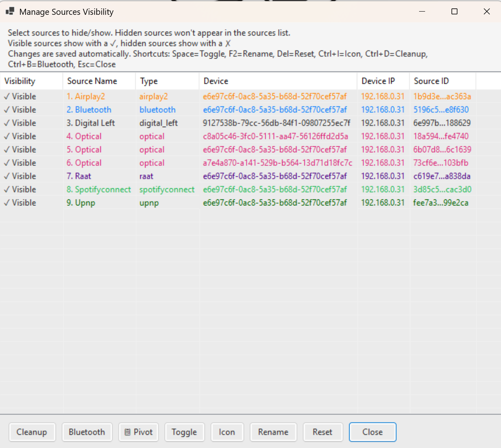The image size is (501, 448).
Task: Toggle visibility checkmark for Digital Left
Action: (x=7, y=123)
